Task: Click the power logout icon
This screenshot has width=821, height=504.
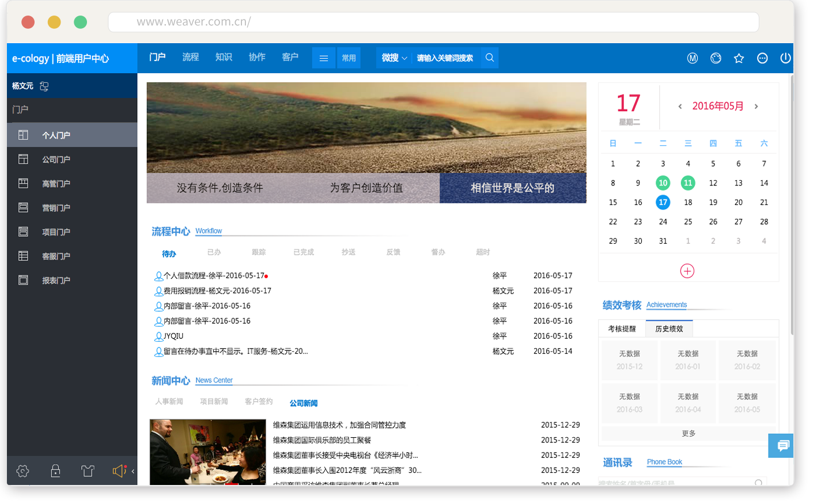Action: click(785, 58)
